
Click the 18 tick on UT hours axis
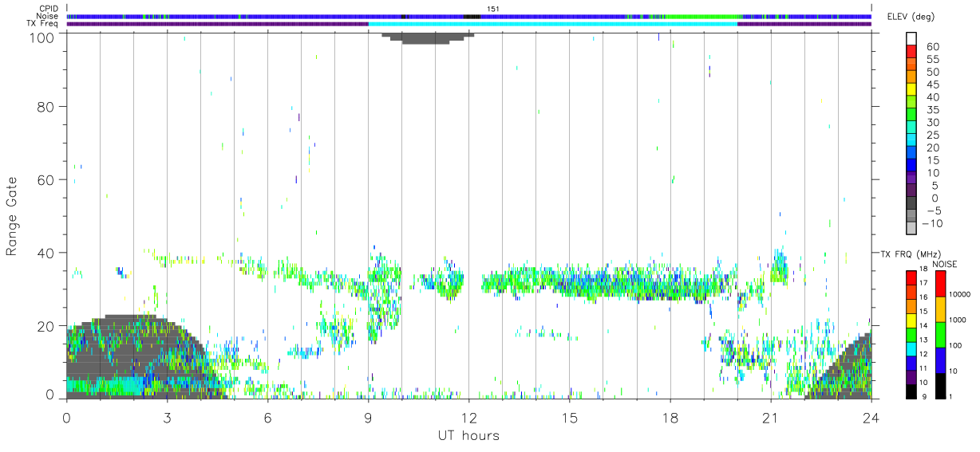[x=670, y=417]
